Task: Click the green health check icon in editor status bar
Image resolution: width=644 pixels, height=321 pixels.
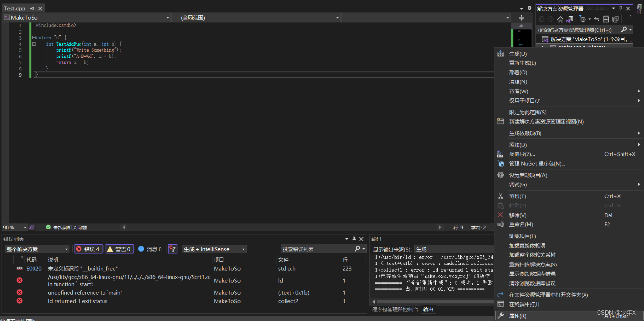Action: tap(48, 227)
